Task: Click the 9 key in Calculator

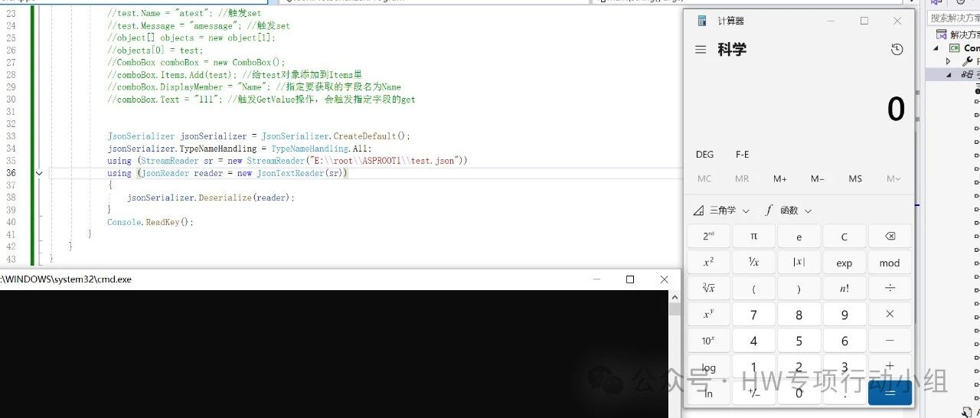Action: pos(844,314)
